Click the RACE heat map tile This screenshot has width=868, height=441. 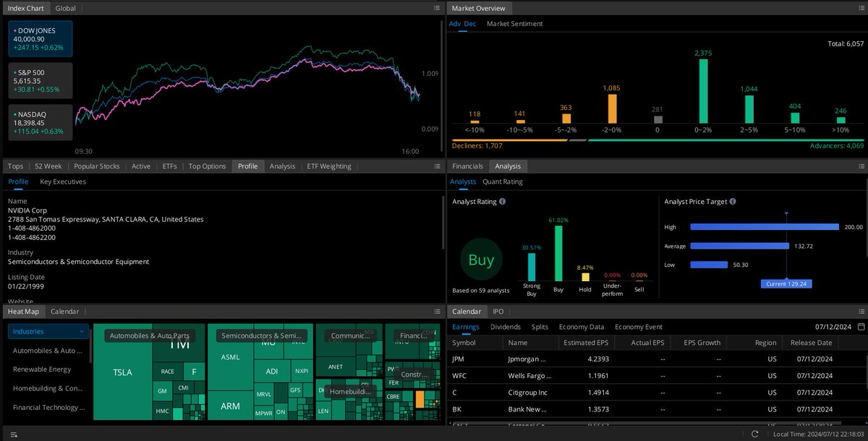[167, 372]
